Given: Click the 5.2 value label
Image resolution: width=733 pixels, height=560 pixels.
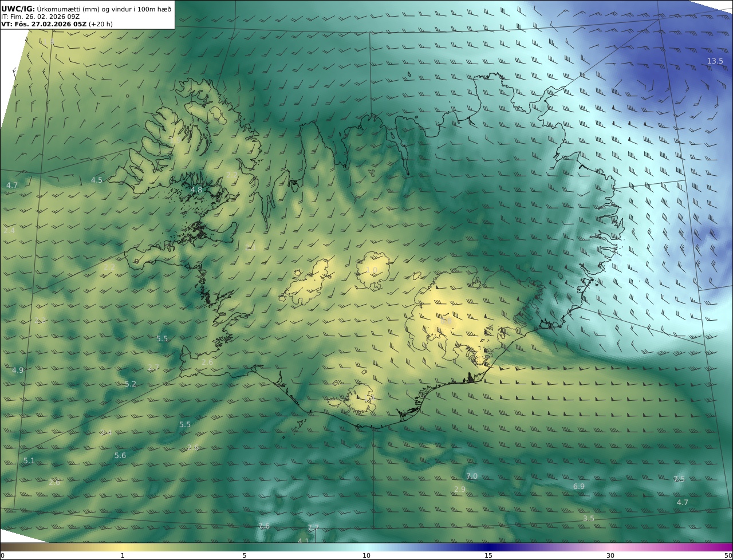Looking at the screenshot, I should pos(131,384).
